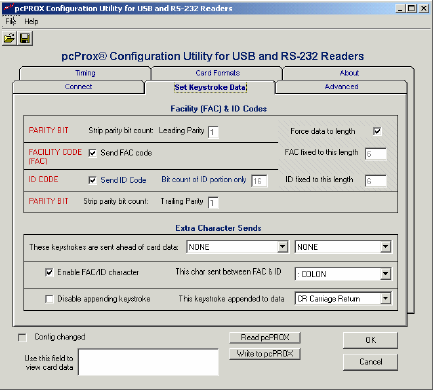
Task: Switch to the Card Formats tab
Action: pos(217,73)
